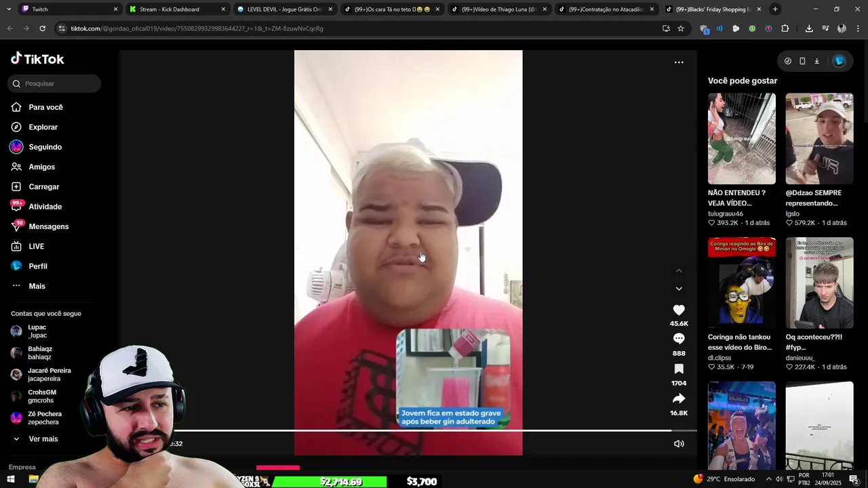Open comments with the 888 icon
Viewport: 868px width, 488px height.
(x=679, y=338)
